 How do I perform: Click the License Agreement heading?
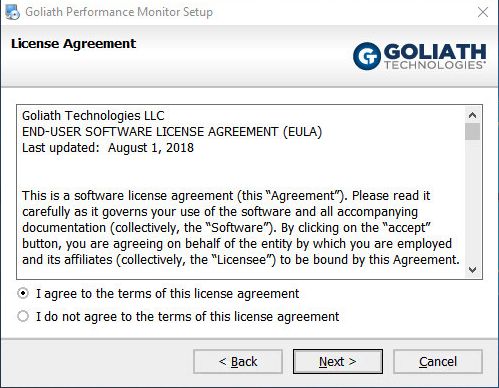[74, 44]
